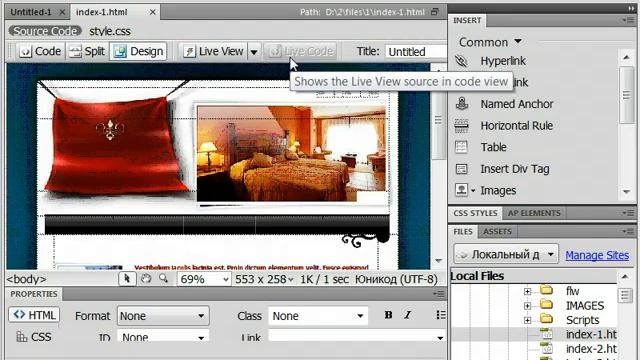Viewport: 640px width, 360px height.
Task: Restore document window icon next to path
Action: 435,12
